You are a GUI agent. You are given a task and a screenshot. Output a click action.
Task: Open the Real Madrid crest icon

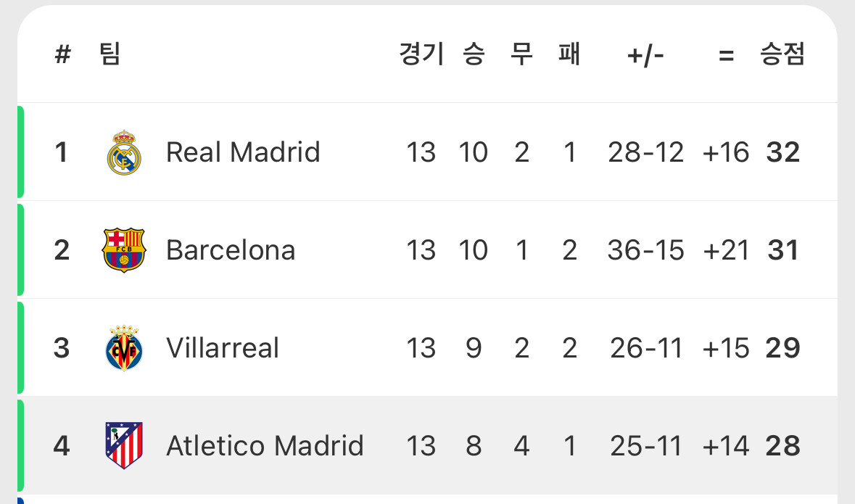124,152
